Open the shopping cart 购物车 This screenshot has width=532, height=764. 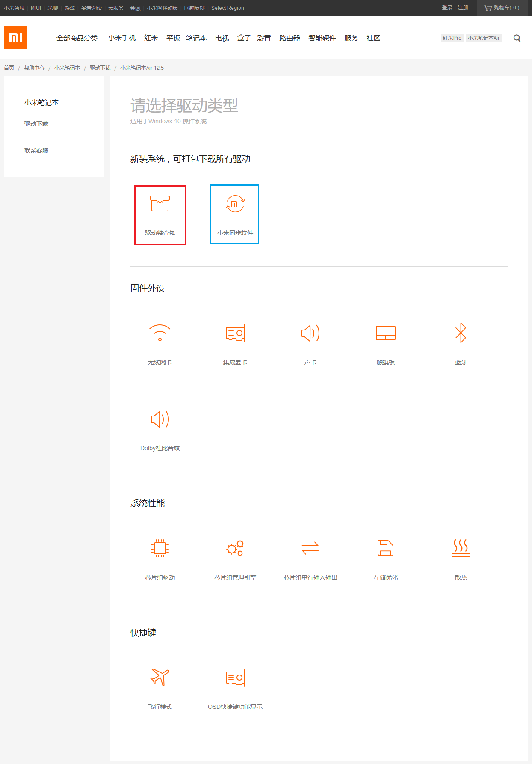click(x=502, y=8)
